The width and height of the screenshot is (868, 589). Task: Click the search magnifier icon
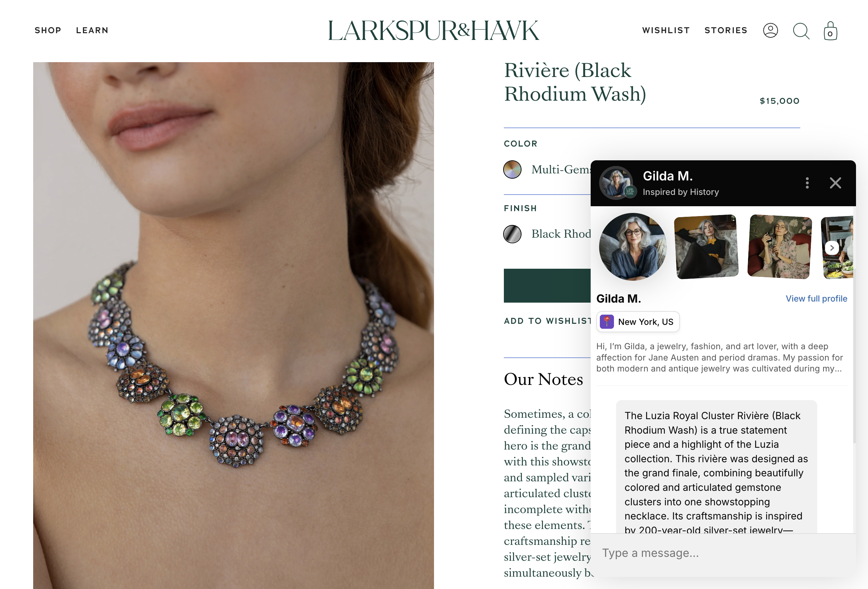801,31
